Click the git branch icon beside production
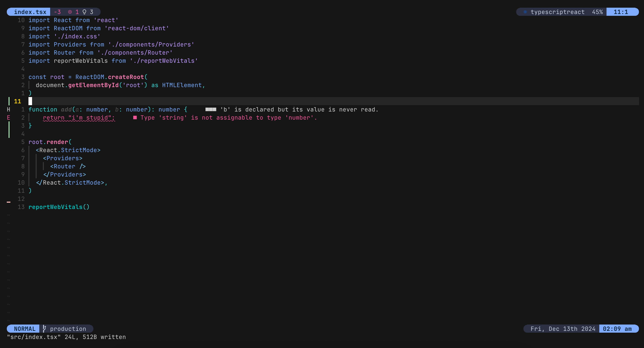The image size is (644, 348). [44, 329]
